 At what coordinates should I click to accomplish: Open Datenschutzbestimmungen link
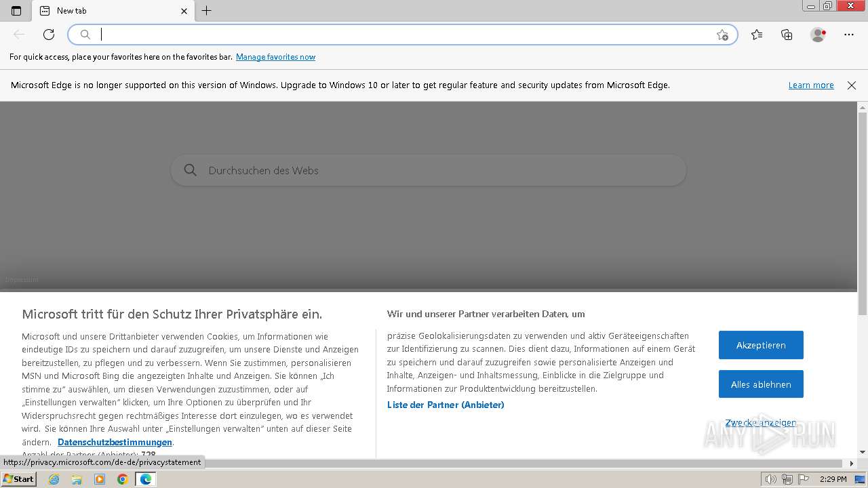pyautogui.click(x=115, y=442)
